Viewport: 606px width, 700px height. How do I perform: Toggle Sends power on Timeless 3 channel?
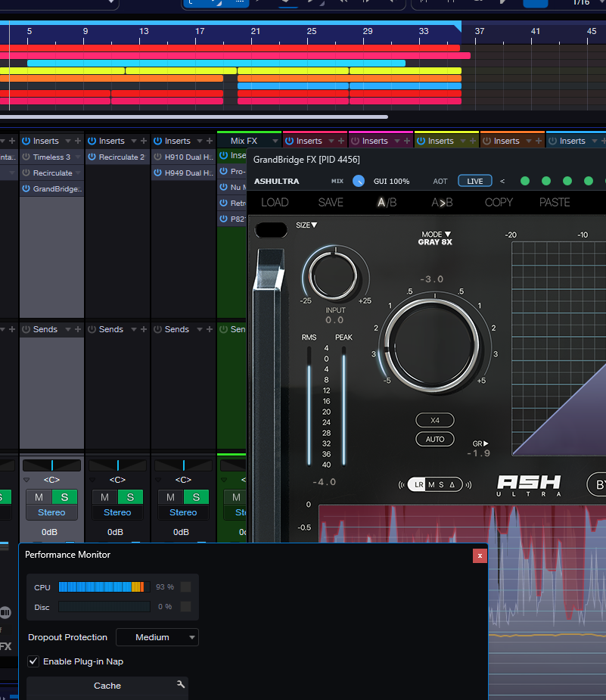tap(26, 329)
